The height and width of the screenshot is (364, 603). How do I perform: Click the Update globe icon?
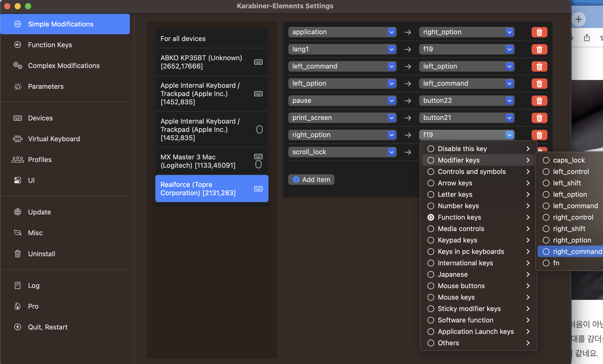(18, 212)
